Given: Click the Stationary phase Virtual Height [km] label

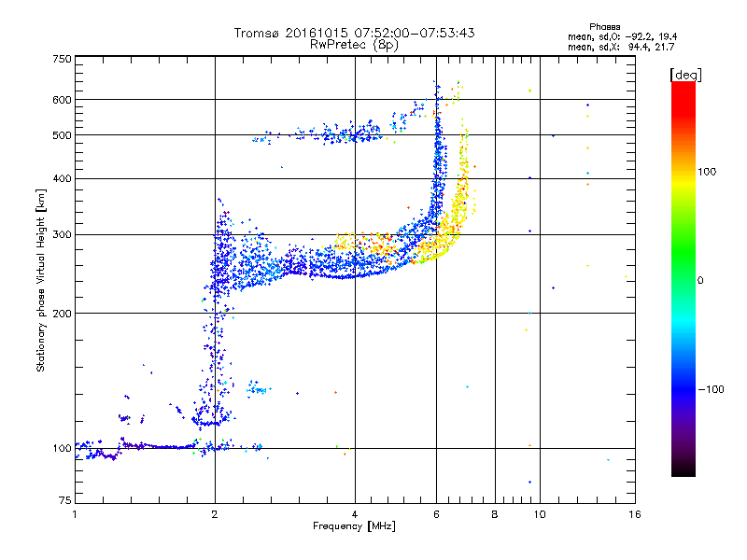Looking at the screenshot, I should 40,281.
